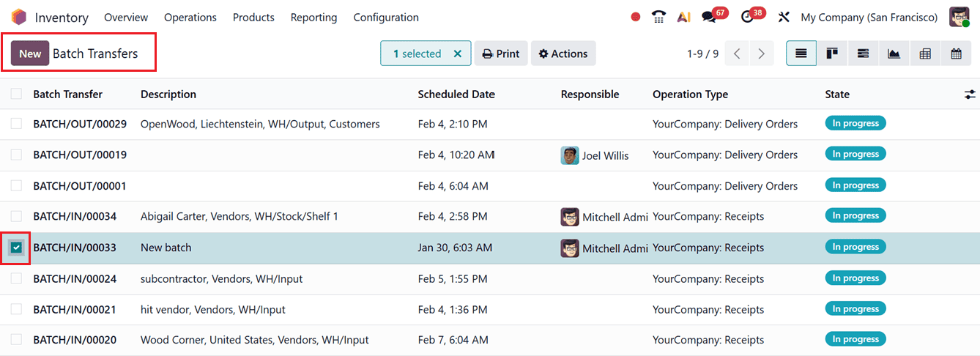Uncheck the BATCH/IN/00033 row checkbox
The height and width of the screenshot is (356, 980).
[x=16, y=248]
